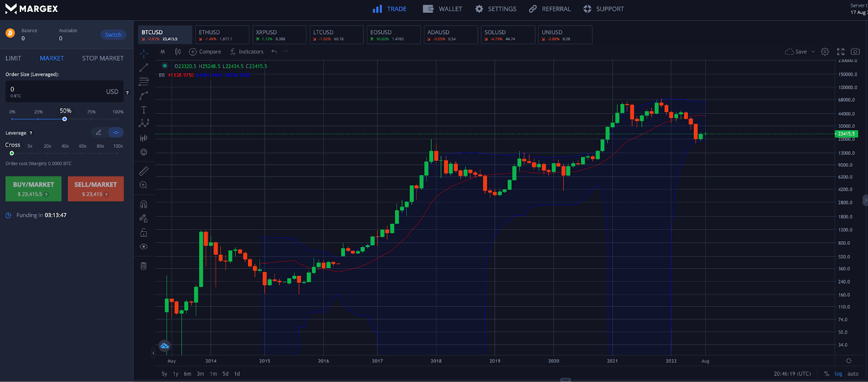This screenshot has width=868, height=382.
Task: Click the Switch balance button
Action: (x=113, y=35)
